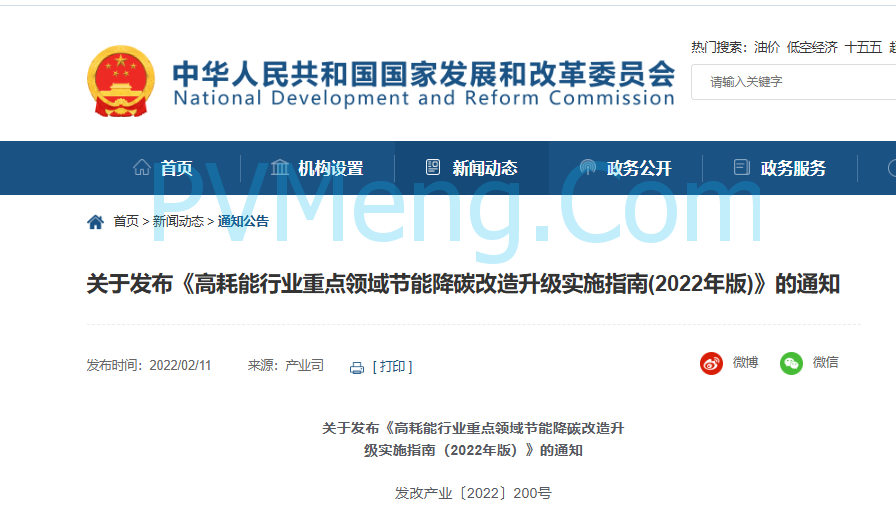This screenshot has width=896, height=520.
Task: Click the [打印] print link
Action: click(393, 366)
